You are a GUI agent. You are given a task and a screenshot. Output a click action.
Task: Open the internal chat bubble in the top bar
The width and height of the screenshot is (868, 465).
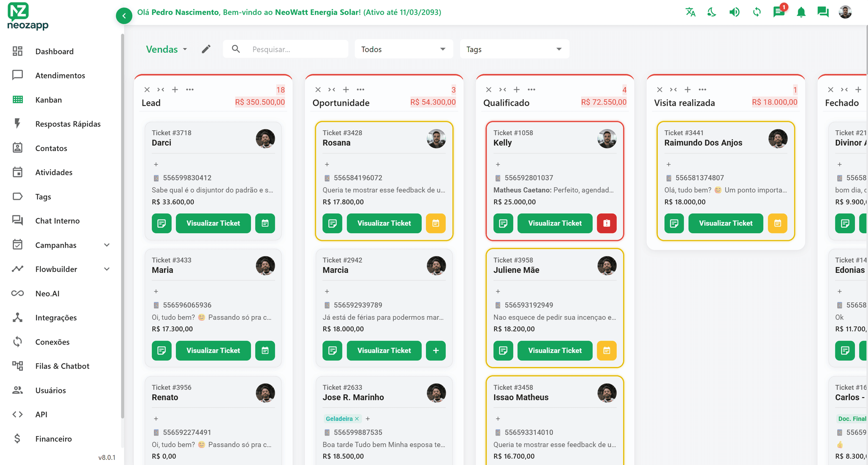tap(823, 12)
